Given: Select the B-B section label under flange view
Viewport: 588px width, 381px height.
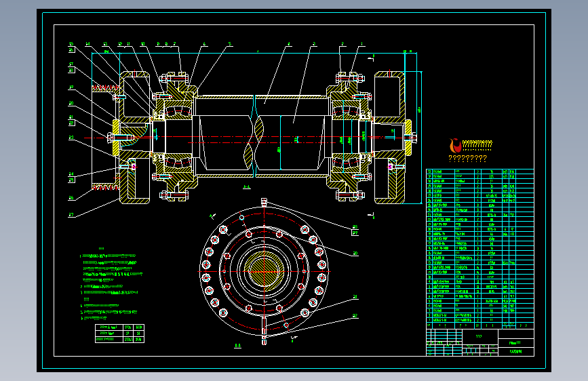Looking at the screenshot, I should click(238, 346).
